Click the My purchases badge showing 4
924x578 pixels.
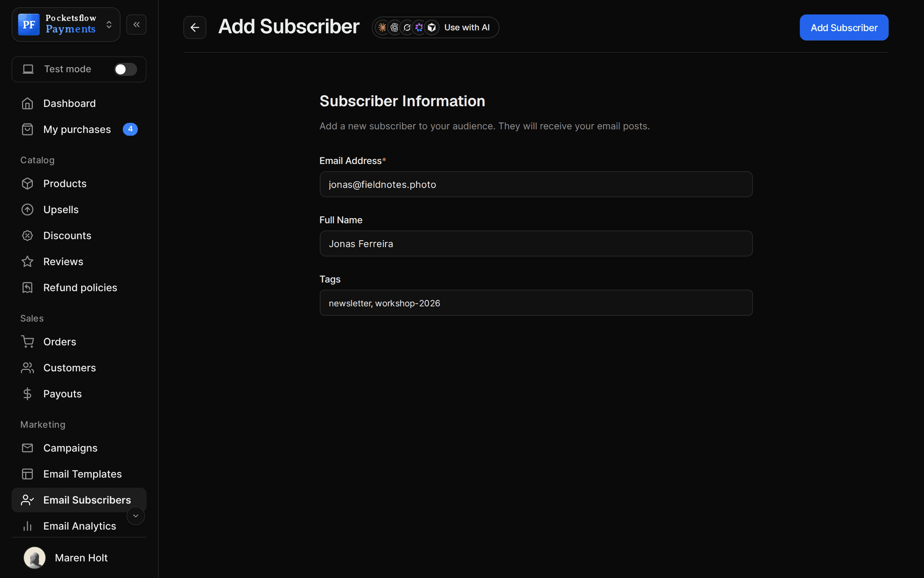click(x=130, y=129)
